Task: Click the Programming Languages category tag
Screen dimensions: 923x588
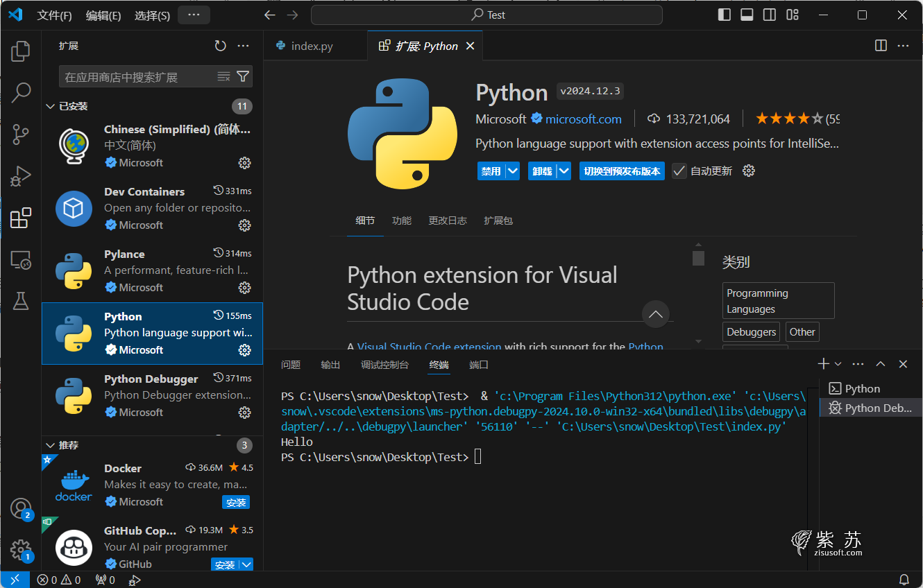Action: pos(778,301)
